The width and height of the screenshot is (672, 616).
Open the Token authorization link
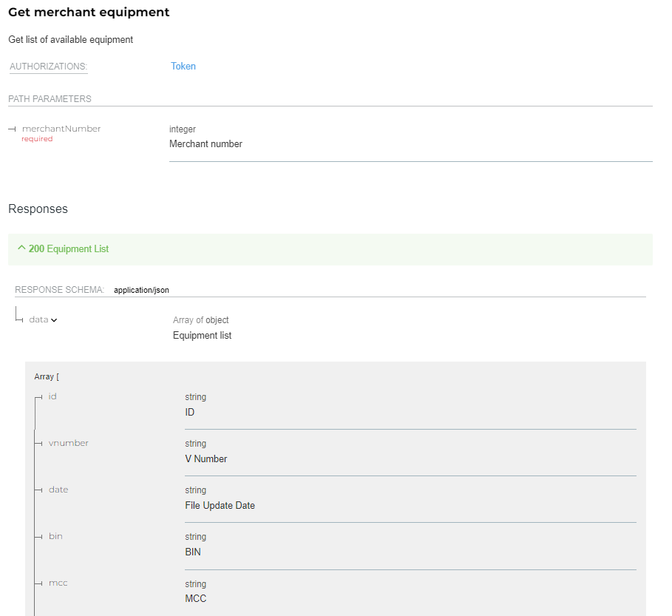click(x=183, y=66)
